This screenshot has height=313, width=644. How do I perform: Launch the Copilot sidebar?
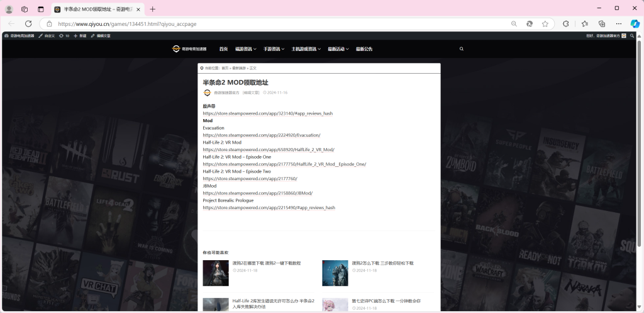click(x=635, y=24)
